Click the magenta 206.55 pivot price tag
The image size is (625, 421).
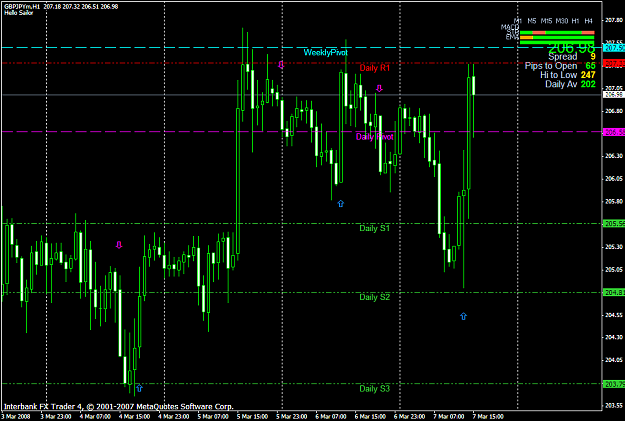[614, 132]
